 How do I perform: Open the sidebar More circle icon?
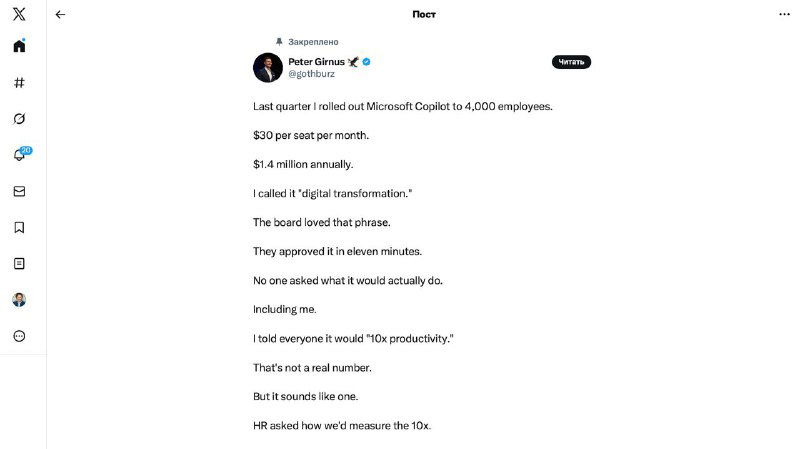19,336
